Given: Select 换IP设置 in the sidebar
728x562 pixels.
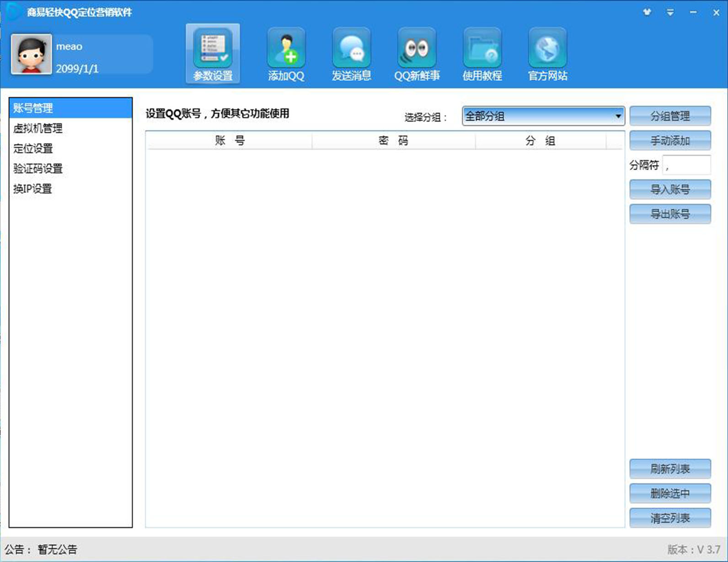Looking at the screenshot, I should pyautogui.click(x=70, y=189).
